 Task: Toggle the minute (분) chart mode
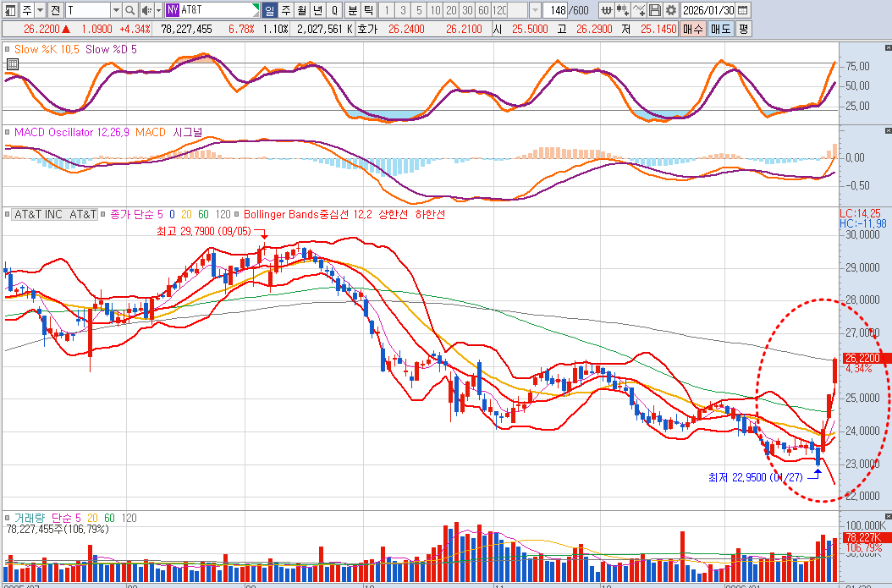pyautogui.click(x=352, y=10)
